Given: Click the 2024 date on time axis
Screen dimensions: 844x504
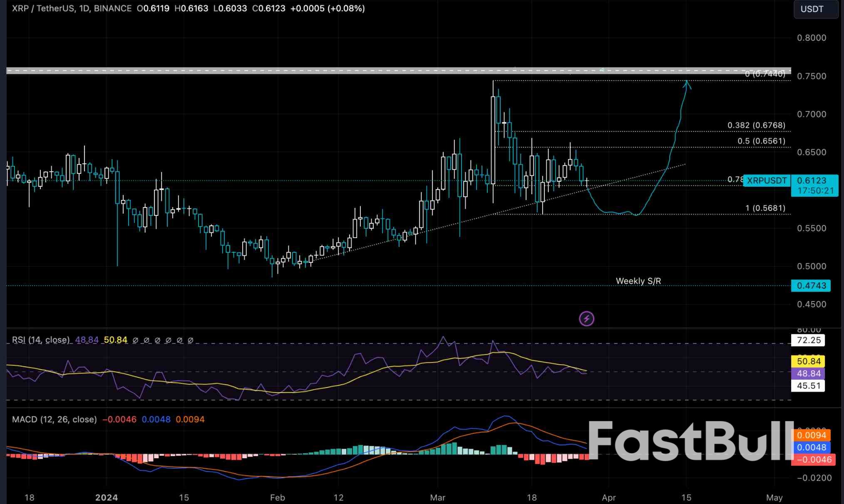Looking at the screenshot, I should [x=107, y=497].
